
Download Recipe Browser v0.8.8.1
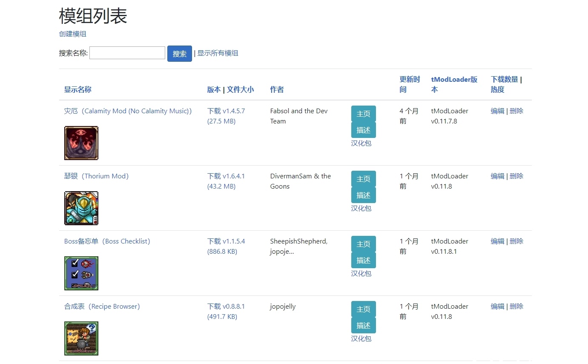coord(226,307)
